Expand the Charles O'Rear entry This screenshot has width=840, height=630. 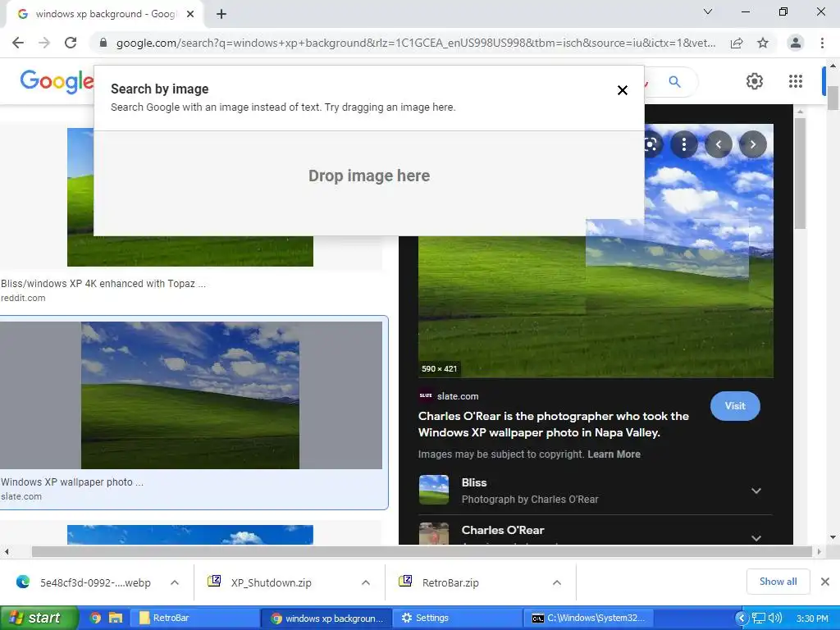[x=756, y=537]
